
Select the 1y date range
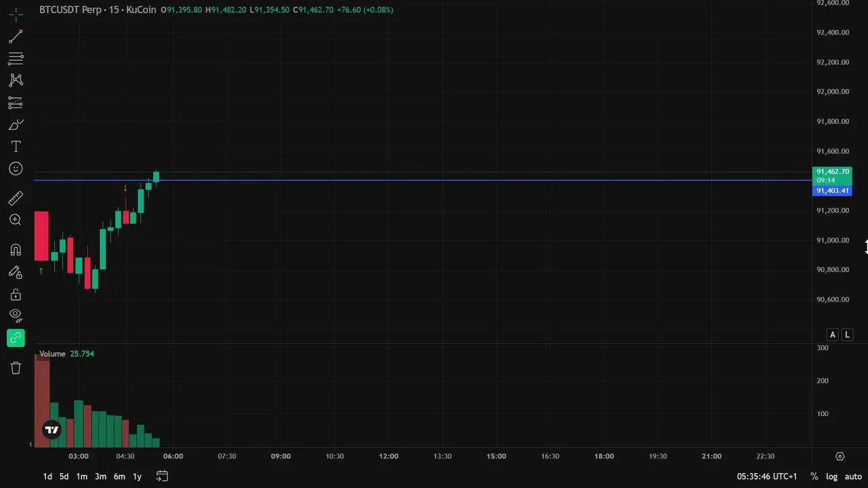point(137,476)
